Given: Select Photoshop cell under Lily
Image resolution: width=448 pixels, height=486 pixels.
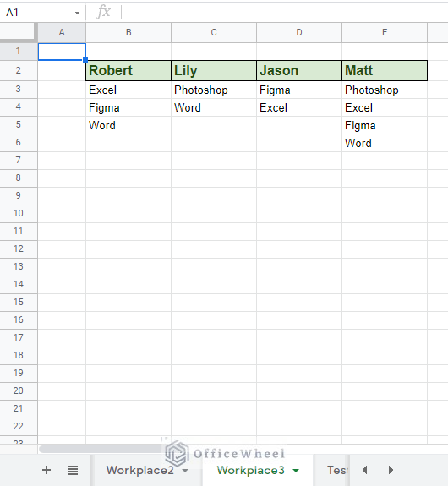Looking at the screenshot, I should pos(214,90).
